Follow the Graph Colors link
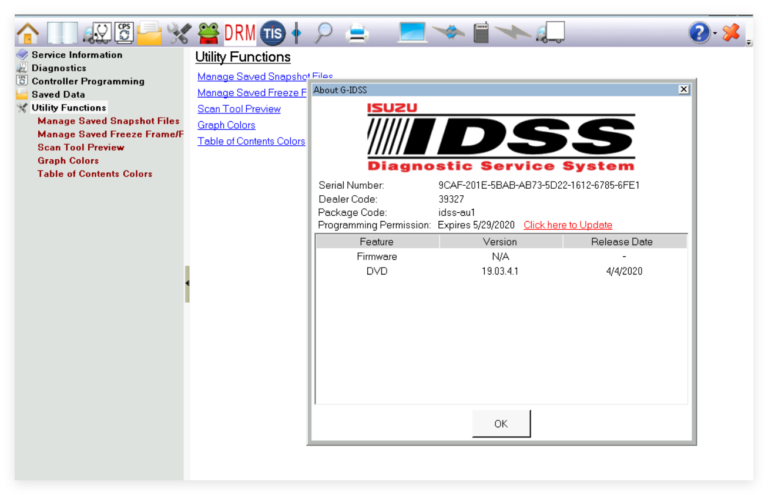This screenshot has width=768, height=495. coord(226,125)
